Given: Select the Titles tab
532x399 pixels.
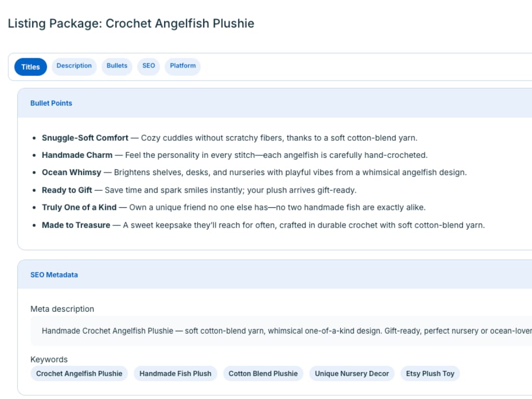Looking at the screenshot, I should click(x=31, y=67).
